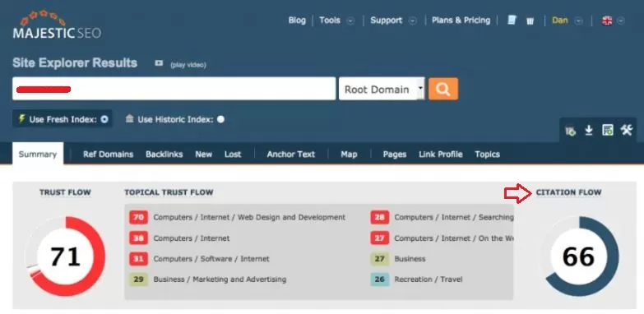Click the download arrow icon
The width and height of the screenshot is (644, 314).
tap(589, 131)
